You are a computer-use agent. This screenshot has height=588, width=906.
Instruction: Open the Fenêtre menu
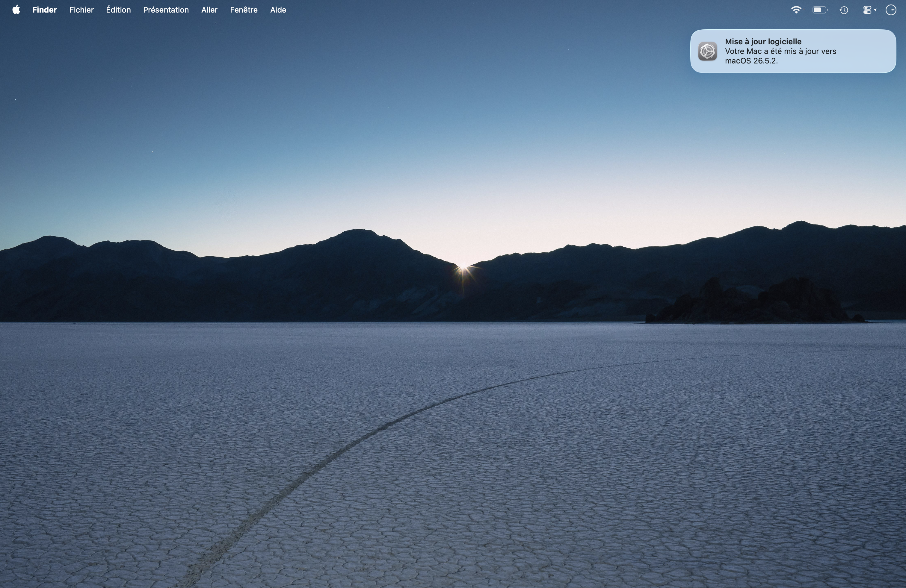click(x=244, y=10)
